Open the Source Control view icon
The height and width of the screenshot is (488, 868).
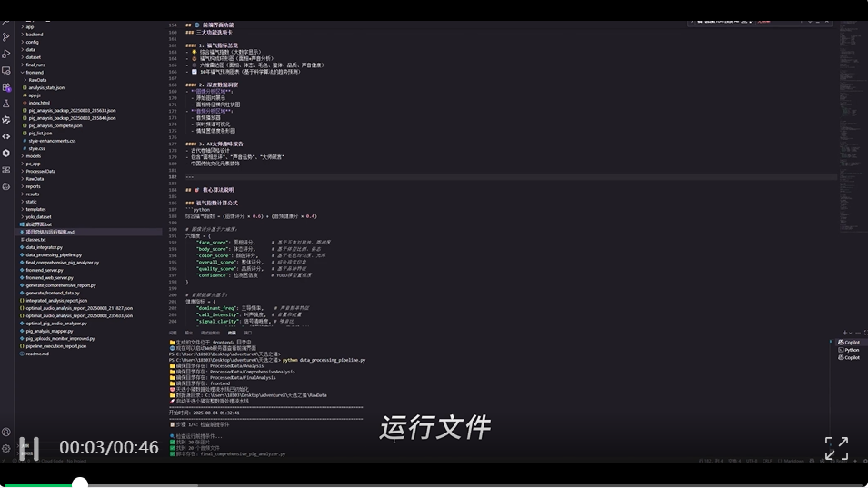pos(6,37)
